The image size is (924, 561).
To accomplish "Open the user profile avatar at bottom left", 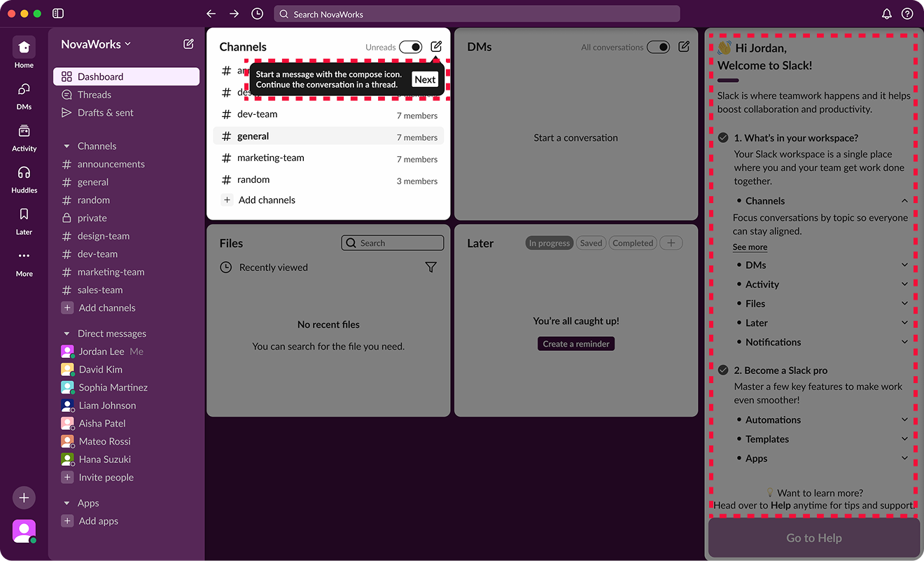I will [x=24, y=532].
